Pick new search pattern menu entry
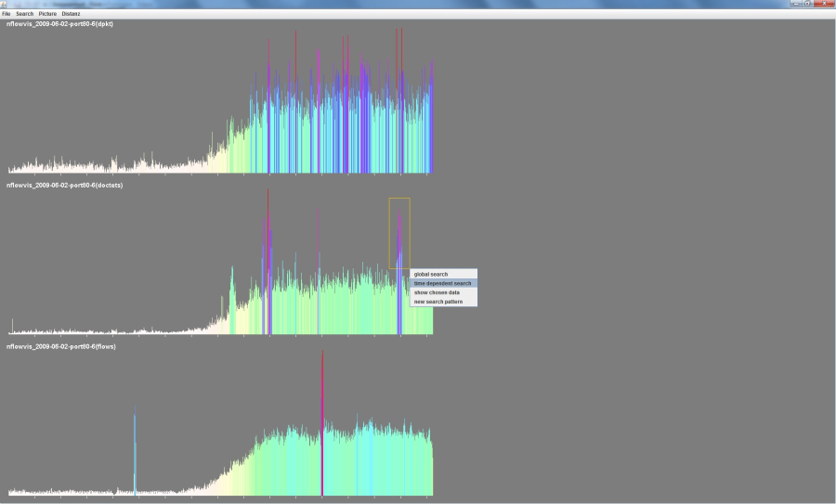Viewport: 836px width, 504px height. 438,302
